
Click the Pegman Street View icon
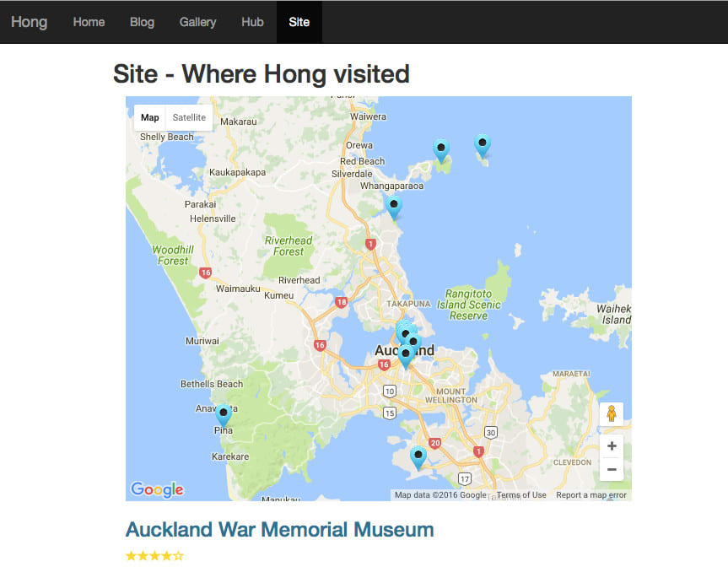click(x=612, y=413)
